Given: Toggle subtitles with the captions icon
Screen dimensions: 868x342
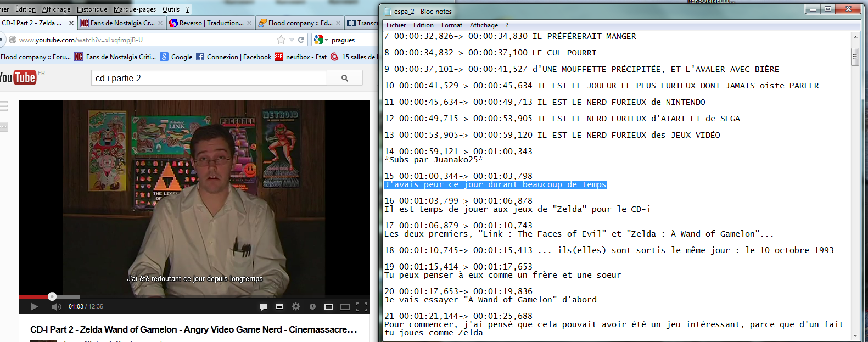Looking at the screenshot, I should (279, 306).
